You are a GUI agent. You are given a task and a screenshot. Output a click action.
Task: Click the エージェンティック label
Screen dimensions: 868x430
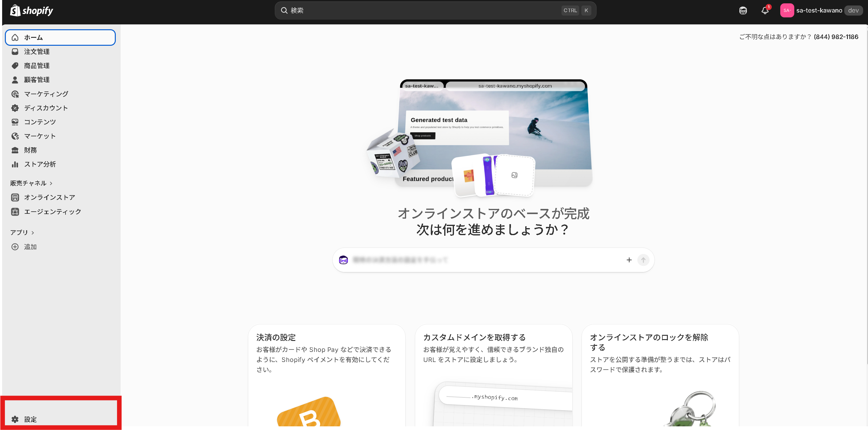point(53,212)
